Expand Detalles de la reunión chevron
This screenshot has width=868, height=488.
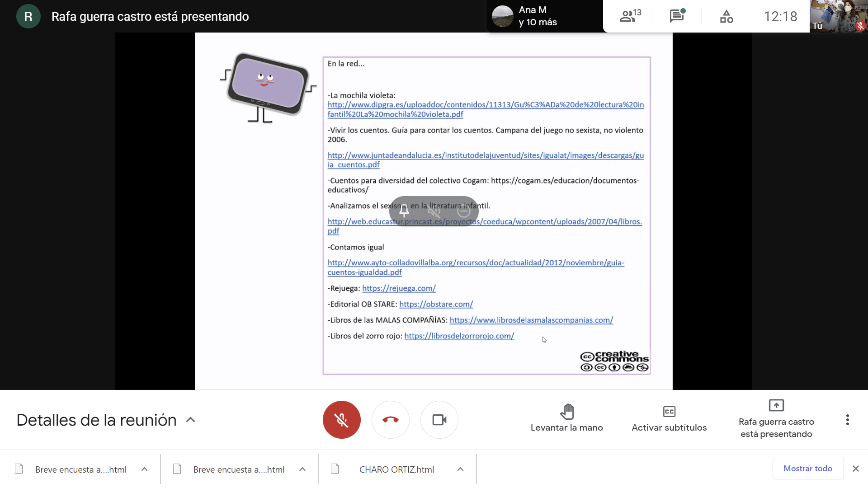pyautogui.click(x=191, y=420)
